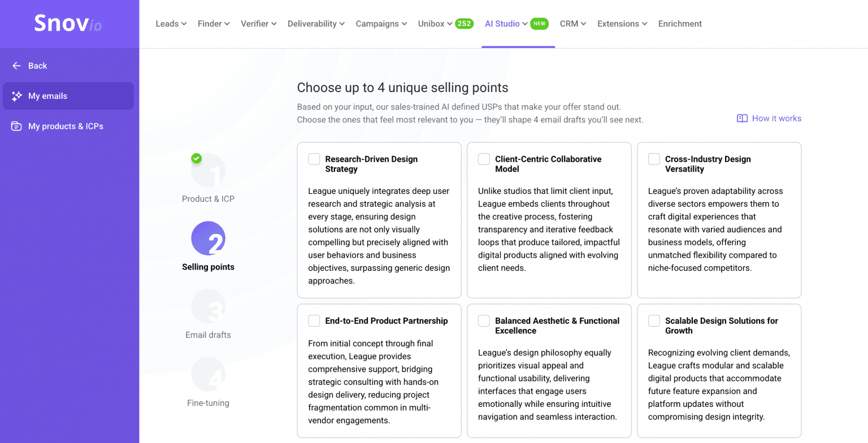Image resolution: width=868 pixels, height=443 pixels.
Task: Expand the Leads dropdown menu
Action: pos(171,24)
